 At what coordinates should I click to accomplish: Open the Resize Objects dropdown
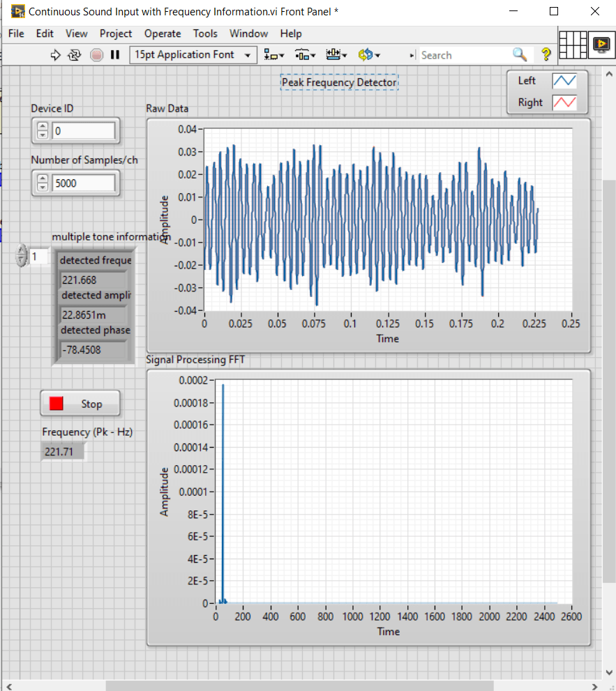pyautogui.click(x=337, y=55)
